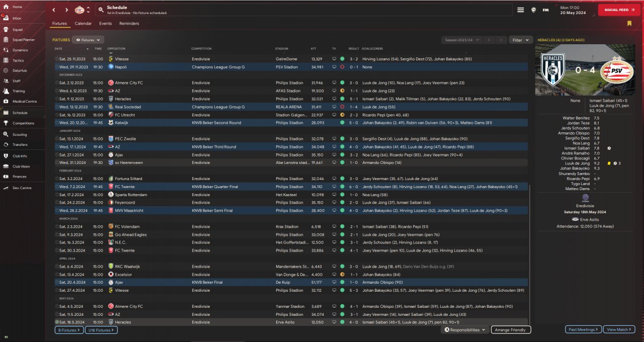Open the Fixtures view dropdown
644x342 pixels.
pos(88,40)
